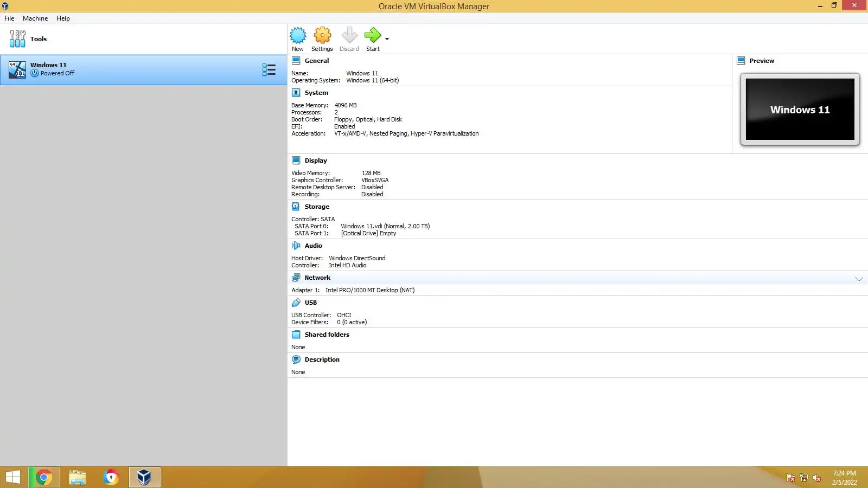Image resolution: width=868 pixels, height=488 pixels.
Task: Open the Display settings heading link
Action: coord(316,160)
